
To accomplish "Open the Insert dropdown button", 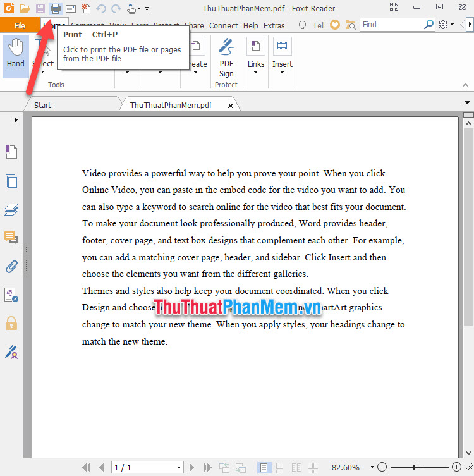I will click(x=283, y=56).
